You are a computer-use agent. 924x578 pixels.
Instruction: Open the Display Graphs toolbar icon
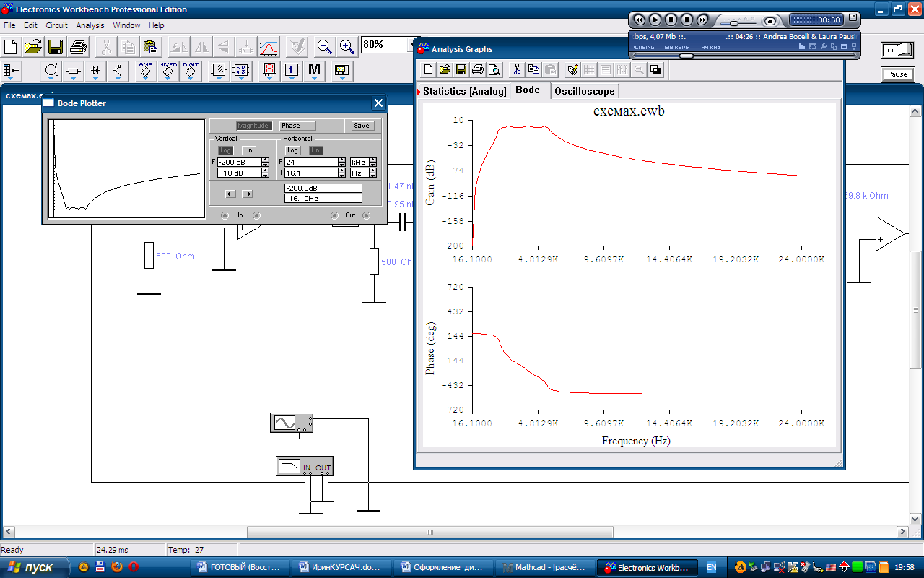point(269,48)
